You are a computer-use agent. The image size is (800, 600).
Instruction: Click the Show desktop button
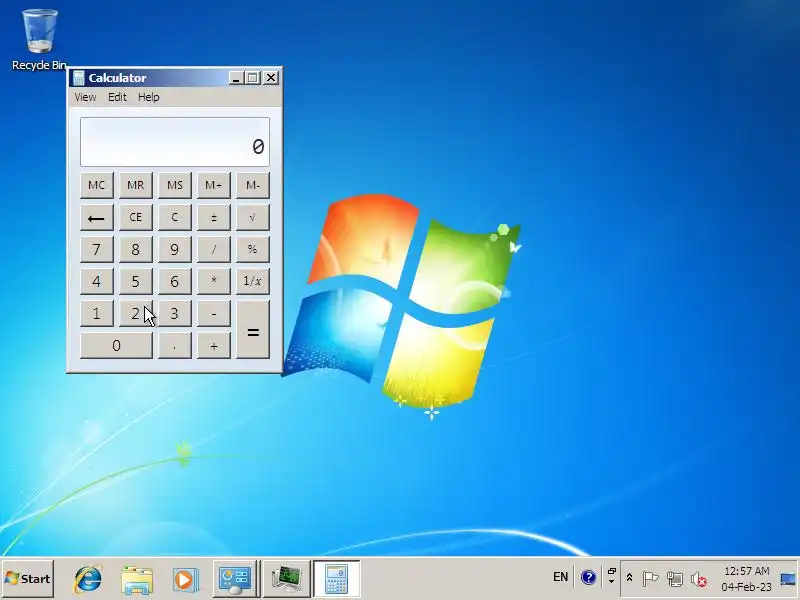pyautogui.click(x=788, y=579)
